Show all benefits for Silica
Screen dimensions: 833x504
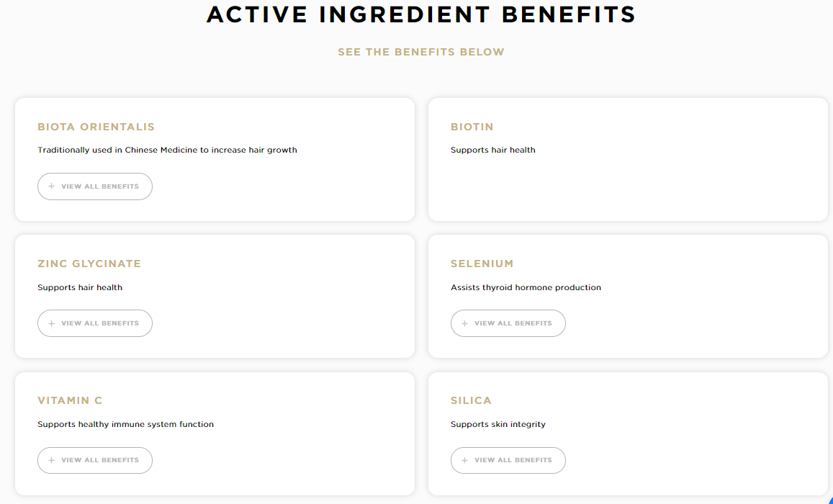coord(508,460)
